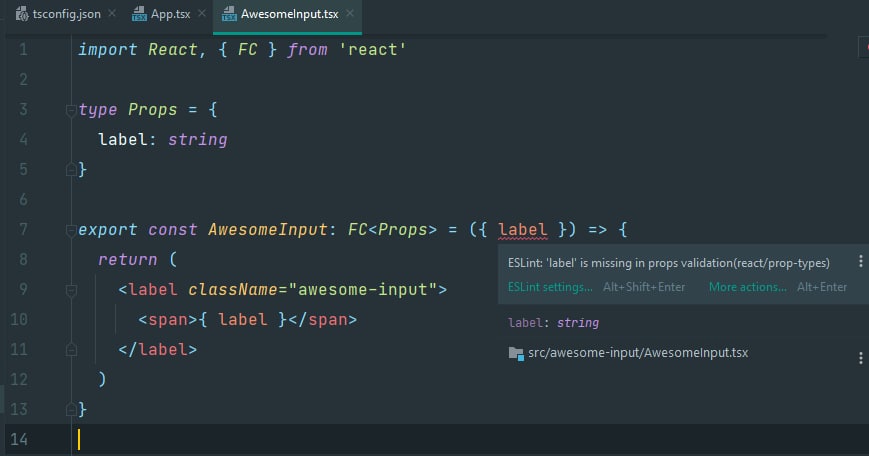This screenshot has height=456, width=869.
Task: Collapse the type Props block on line 3
Action: coord(71,110)
